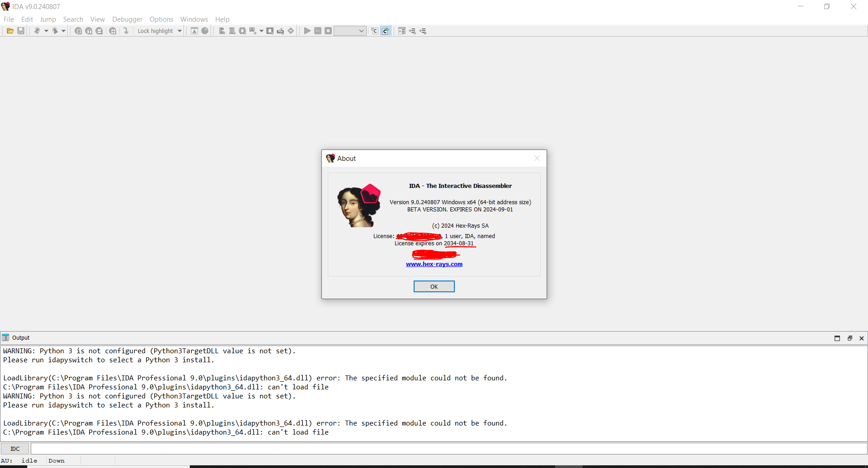868x468 pixels.
Task: Click the text search round icon
Action: (x=89, y=31)
